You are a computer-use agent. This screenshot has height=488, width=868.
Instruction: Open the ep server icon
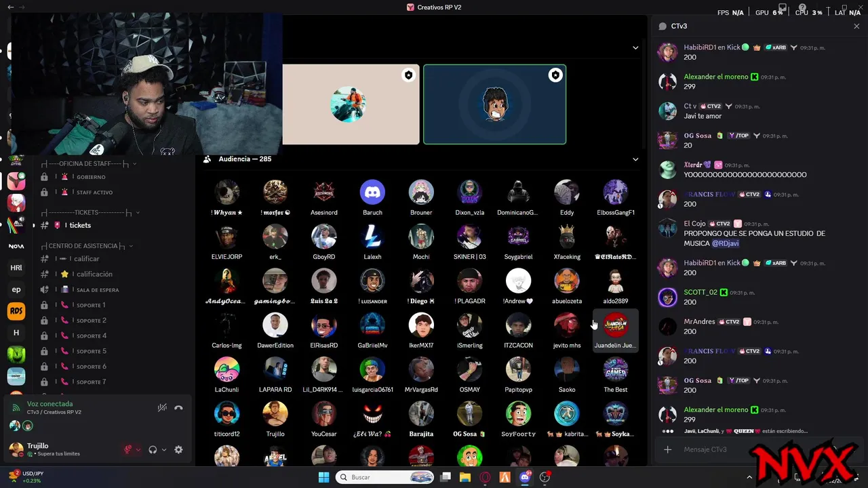click(x=16, y=289)
